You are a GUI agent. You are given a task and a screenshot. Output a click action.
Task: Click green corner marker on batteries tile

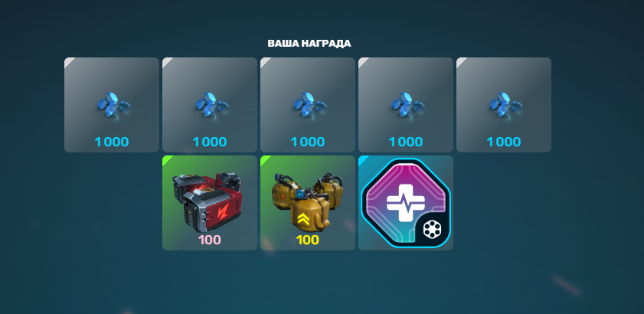click(x=166, y=159)
